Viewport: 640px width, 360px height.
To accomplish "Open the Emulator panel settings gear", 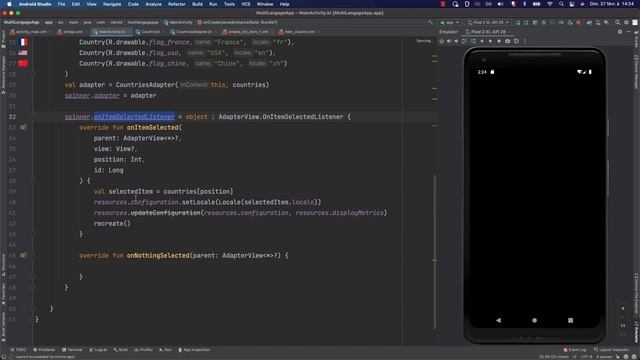I will 620,31.
